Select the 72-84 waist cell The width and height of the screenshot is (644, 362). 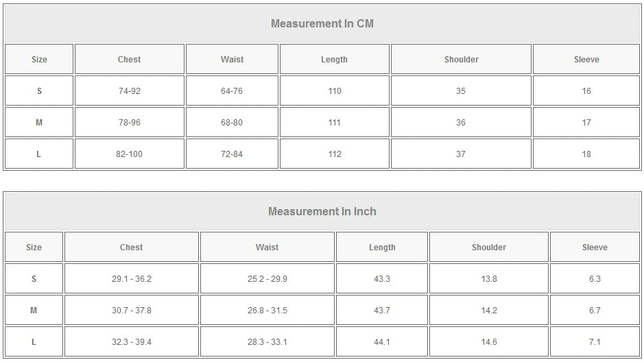232,154
